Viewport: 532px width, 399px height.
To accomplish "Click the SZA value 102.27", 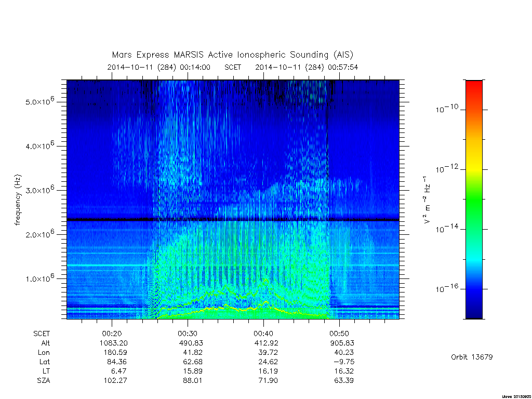I will point(115,380).
